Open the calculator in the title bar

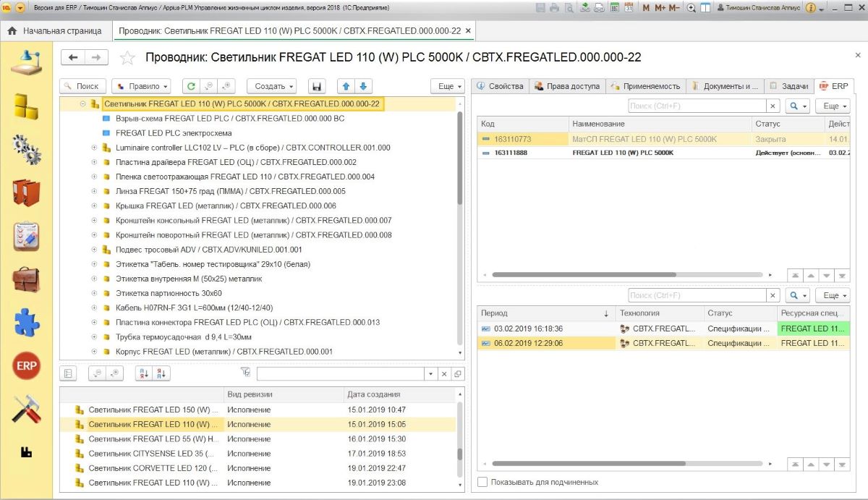pyautogui.click(x=614, y=8)
